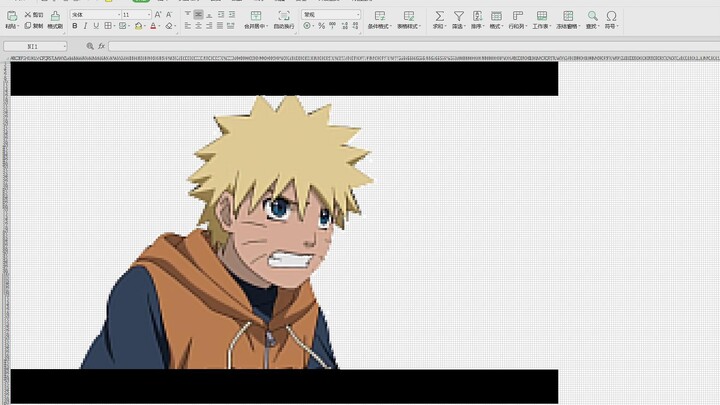Expand the font color dropdown arrow
The width and height of the screenshot is (720, 405).
tap(159, 26)
